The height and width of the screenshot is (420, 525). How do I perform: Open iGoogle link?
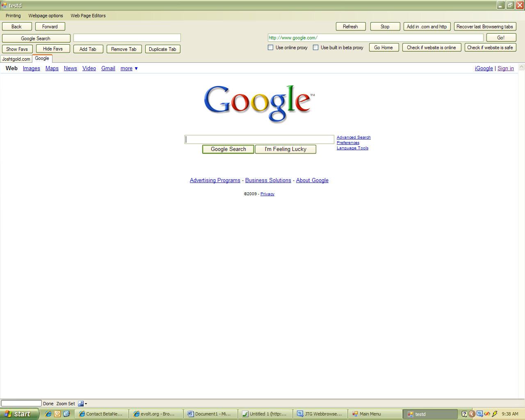pyautogui.click(x=484, y=68)
